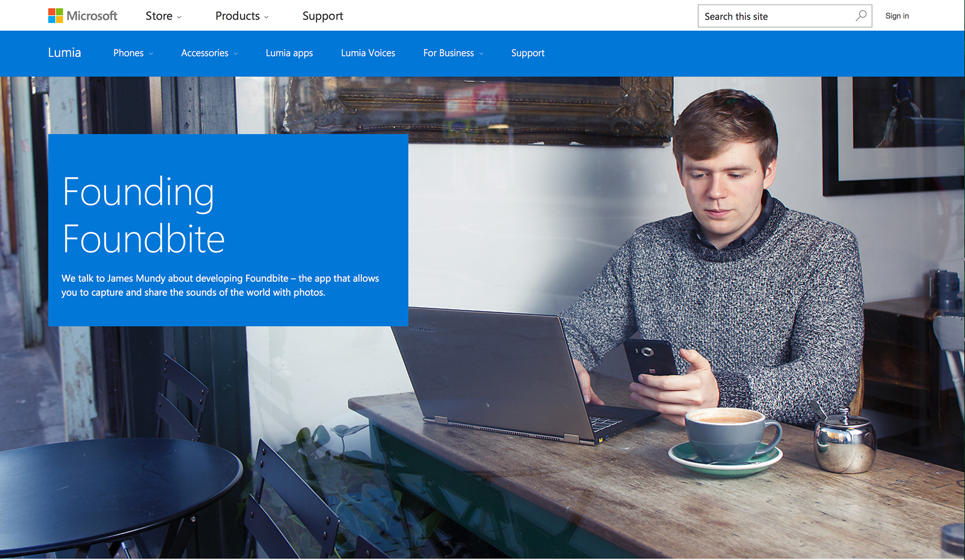The image size is (965, 560).
Task: Click the Founding Foundbite headline
Action: pos(144,215)
